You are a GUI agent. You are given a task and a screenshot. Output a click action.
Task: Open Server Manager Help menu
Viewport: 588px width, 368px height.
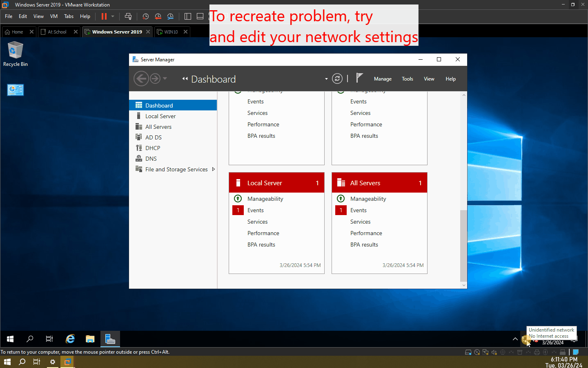pos(451,79)
